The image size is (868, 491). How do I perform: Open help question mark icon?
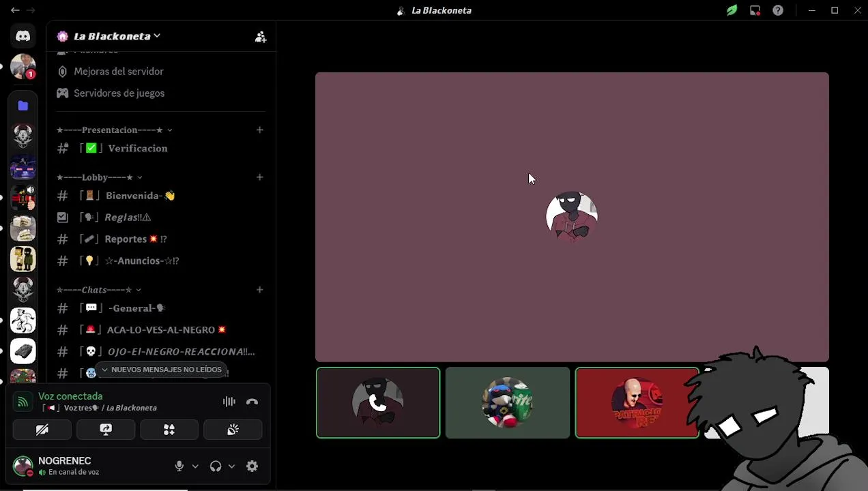(x=778, y=10)
